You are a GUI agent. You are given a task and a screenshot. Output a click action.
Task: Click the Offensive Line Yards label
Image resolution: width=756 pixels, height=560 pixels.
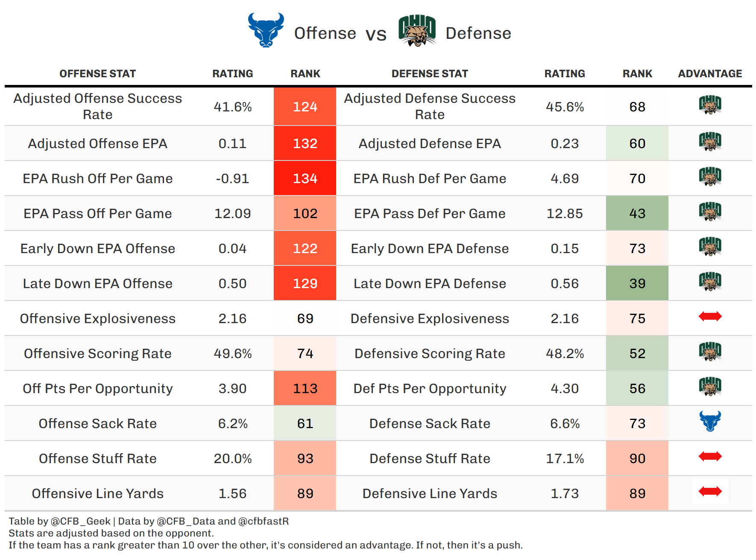click(x=97, y=493)
